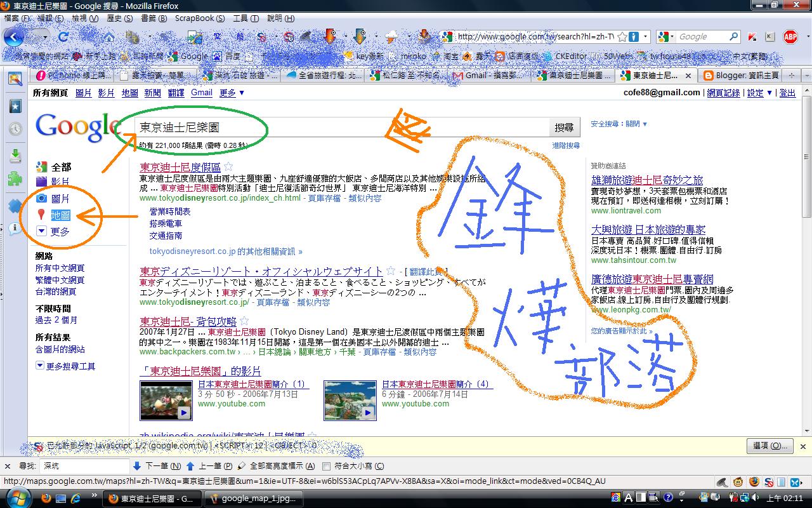812x508 pixels.
Task: Focus the Google search query field
Action: [343, 128]
